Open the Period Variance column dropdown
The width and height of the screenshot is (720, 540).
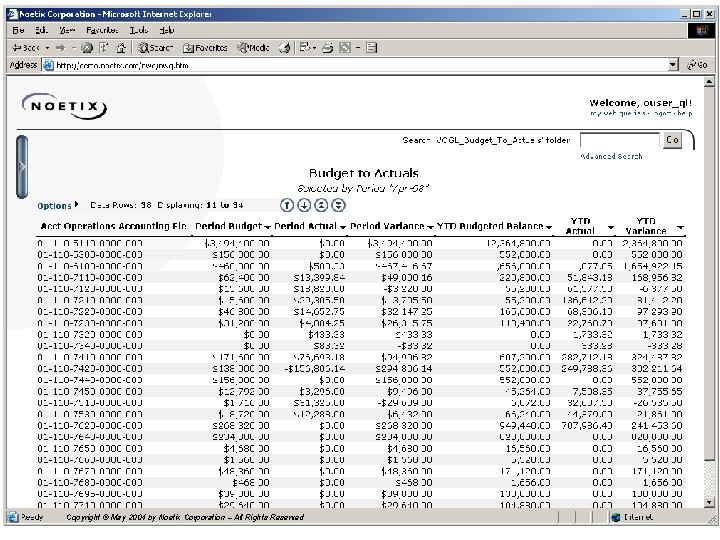430,227
